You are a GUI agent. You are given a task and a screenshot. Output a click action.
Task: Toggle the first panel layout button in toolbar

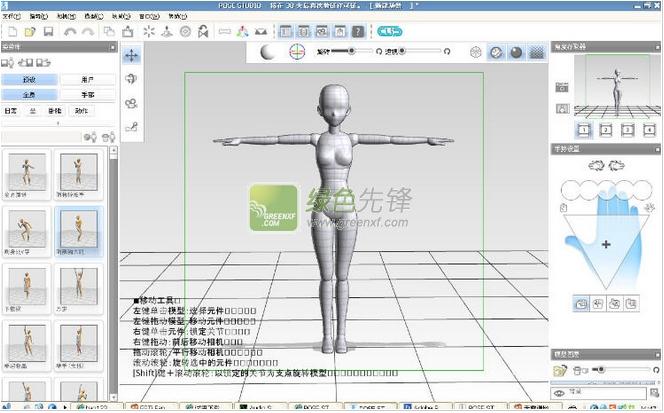[286, 31]
